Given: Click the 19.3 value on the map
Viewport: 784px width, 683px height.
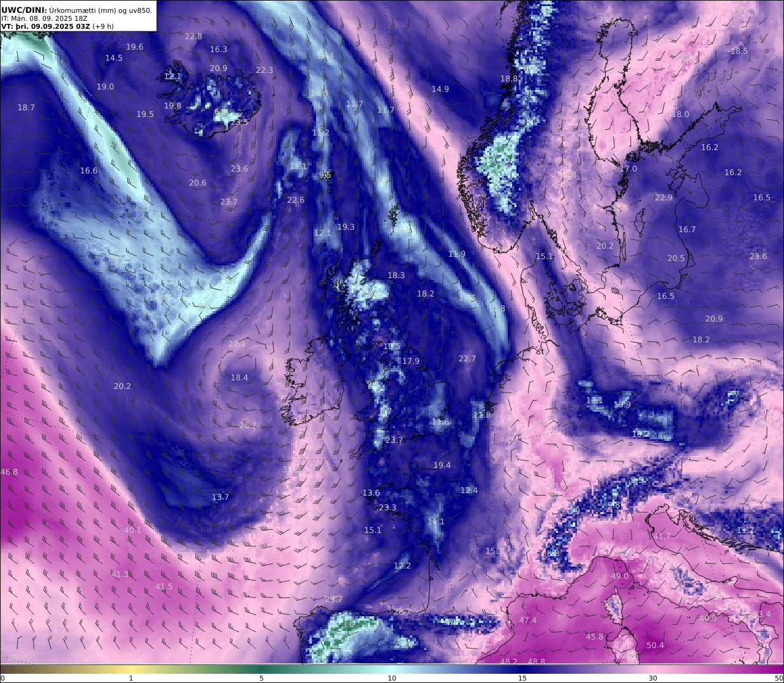Looking at the screenshot, I should tap(346, 227).
